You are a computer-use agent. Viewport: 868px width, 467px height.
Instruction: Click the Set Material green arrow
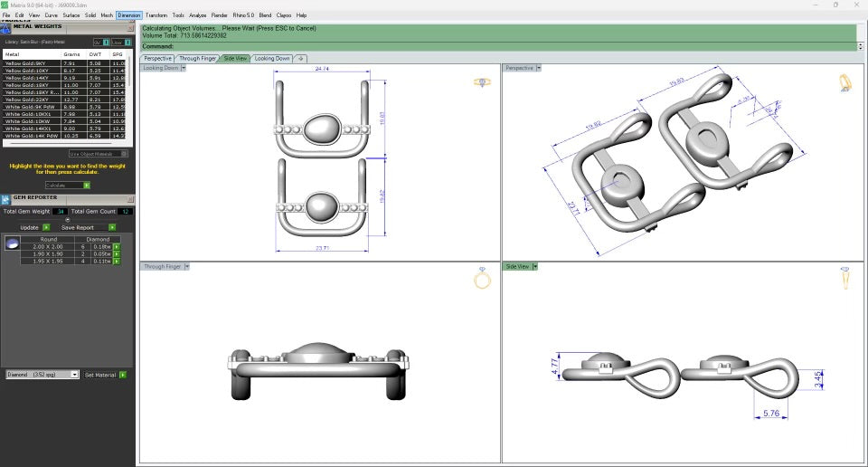click(x=123, y=374)
